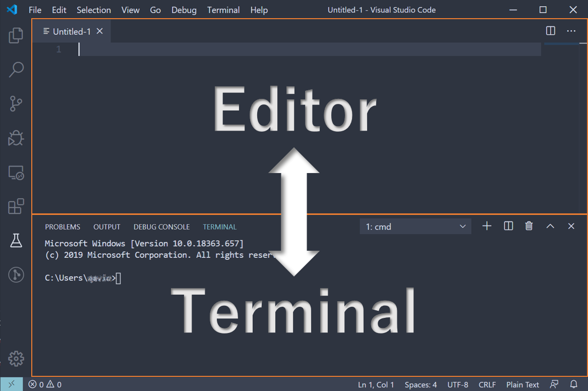Open the Debug menu
Image resolution: width=588 pixels, height=391 pixels.
coord(184,10)
